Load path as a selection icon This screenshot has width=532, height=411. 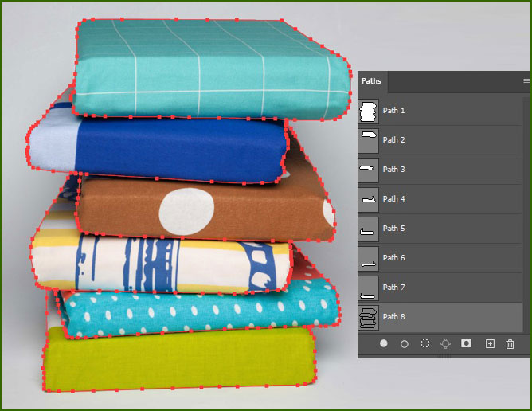point(424,343)
